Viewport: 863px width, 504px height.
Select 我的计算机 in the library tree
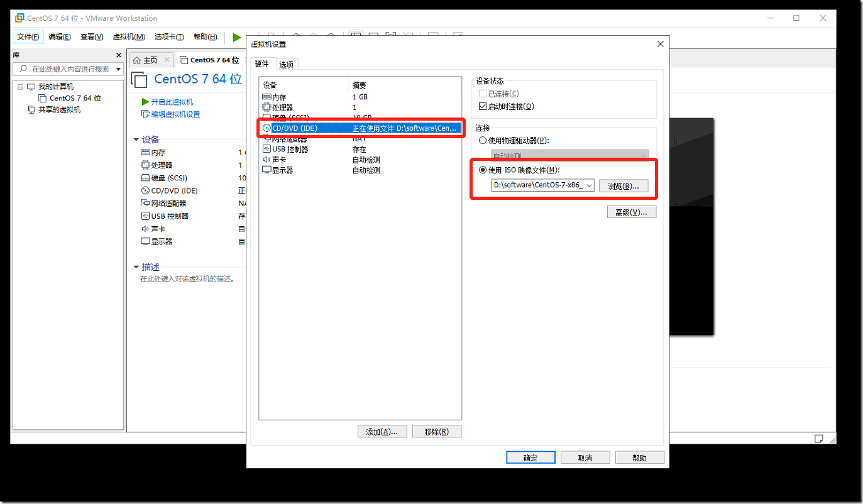tap(56, 87)
